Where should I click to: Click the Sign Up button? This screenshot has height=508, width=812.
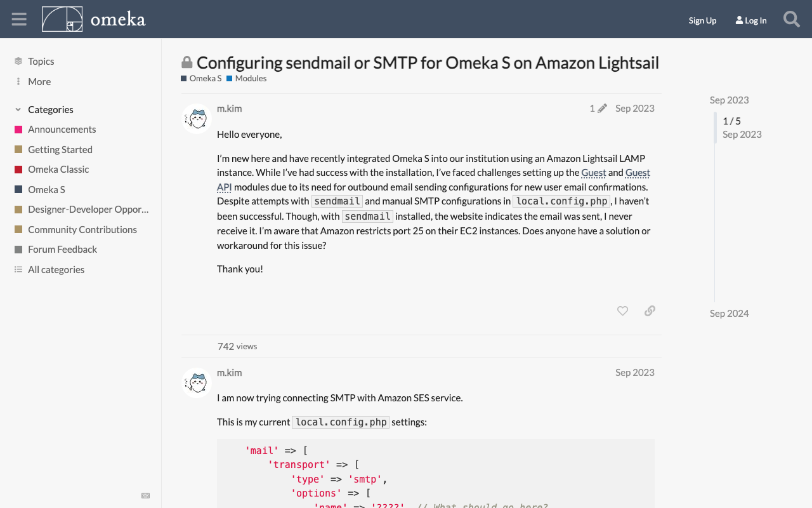[x=702, y=20]
